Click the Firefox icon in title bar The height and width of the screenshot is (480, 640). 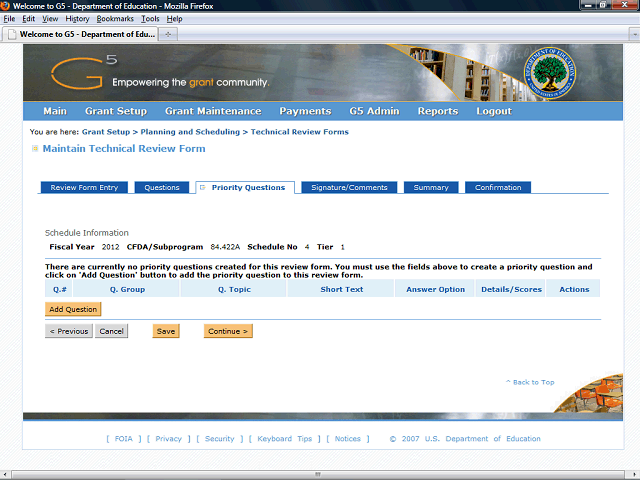(5, 6)
